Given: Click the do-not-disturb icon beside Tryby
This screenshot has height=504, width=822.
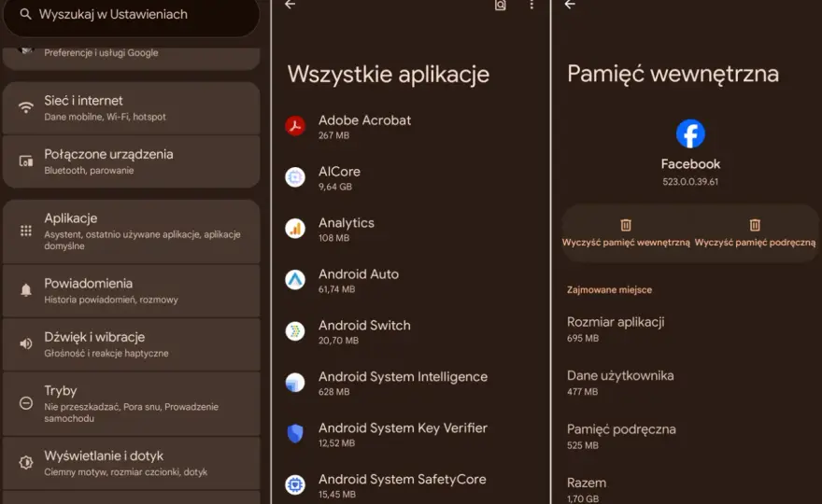Looking at the screenshot, I should pos(26,403).
